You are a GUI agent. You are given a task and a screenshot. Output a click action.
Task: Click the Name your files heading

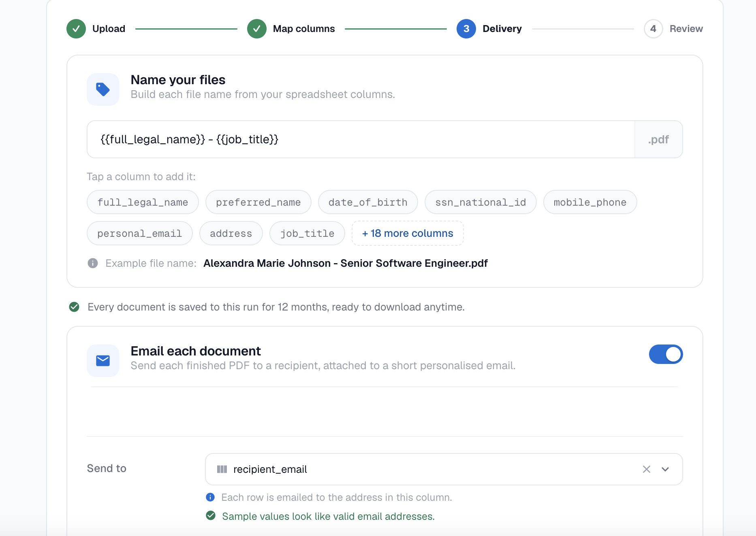(x=178, y=80)
